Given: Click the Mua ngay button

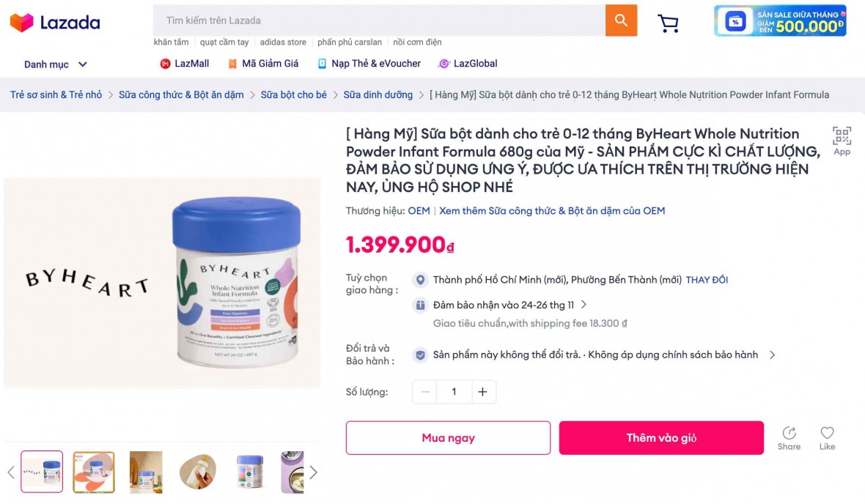Looking at the screenshot, I should point(448,437).
